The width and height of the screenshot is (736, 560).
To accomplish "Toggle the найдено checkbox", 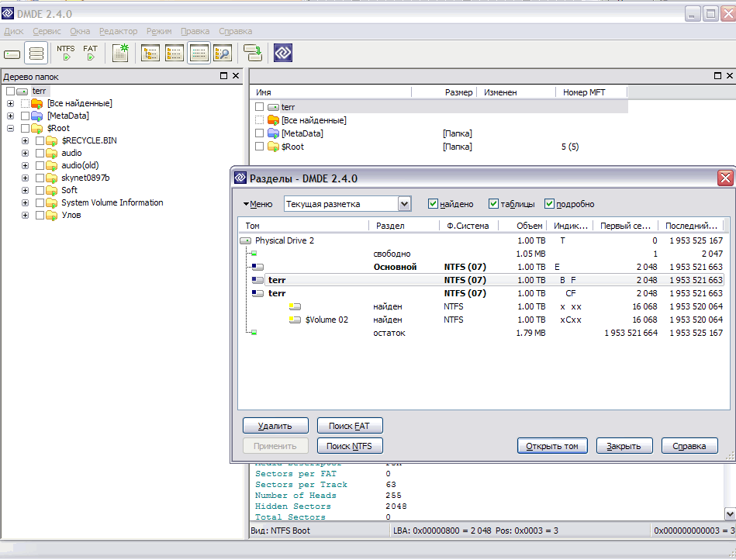I will pos(433,204).
